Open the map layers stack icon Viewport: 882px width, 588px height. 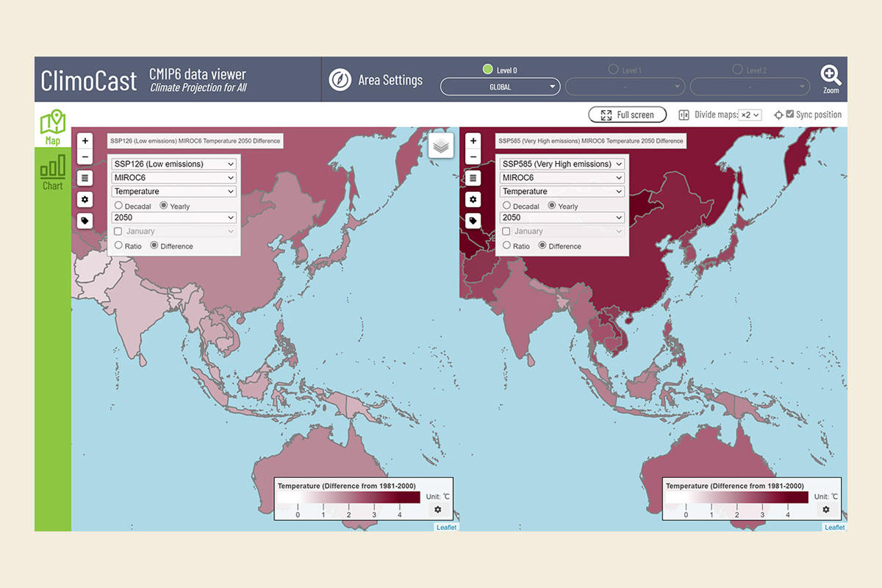pos(441,146)
